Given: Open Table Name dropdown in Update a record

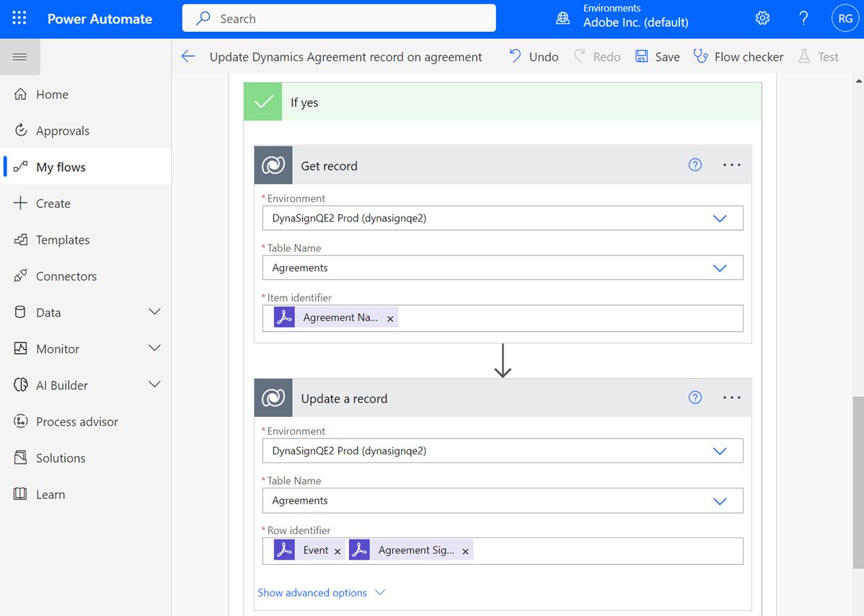Looking at the screenshot, I should tap(503, 501).
